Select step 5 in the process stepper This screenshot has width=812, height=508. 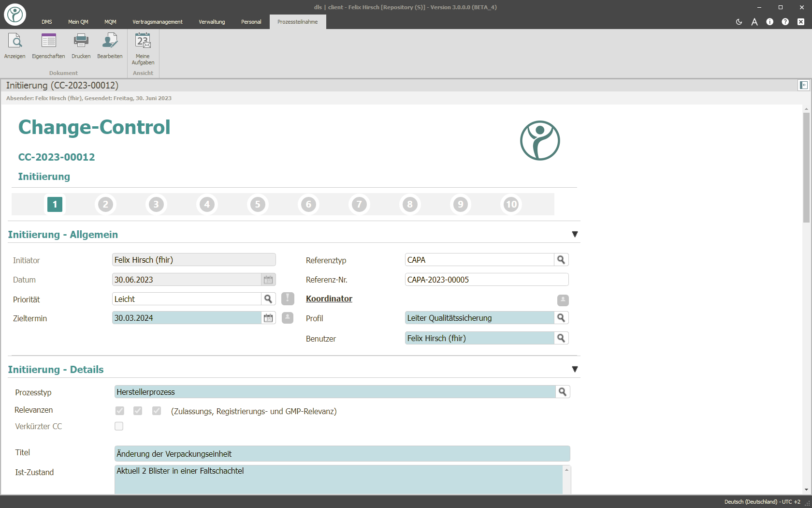tap(258, 204)
